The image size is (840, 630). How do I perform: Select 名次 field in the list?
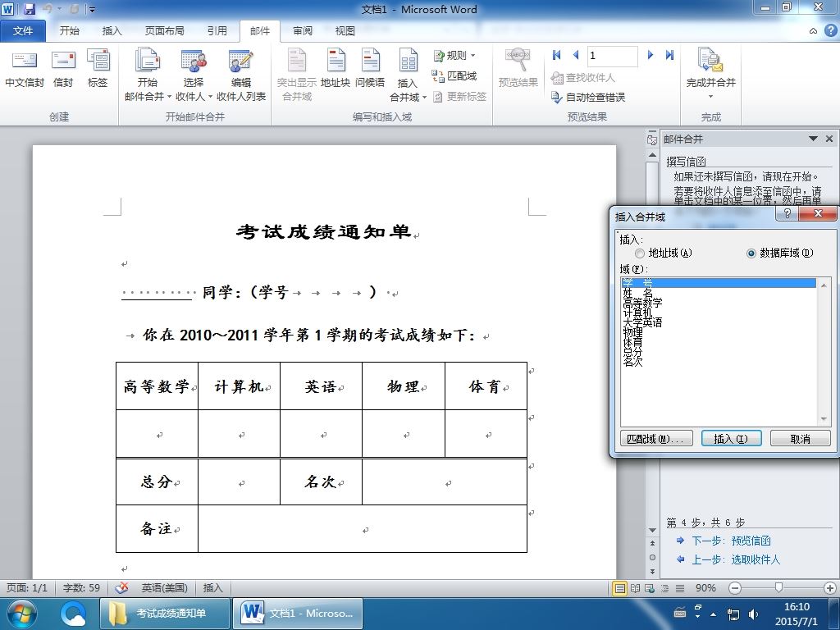tap(719, 362)
